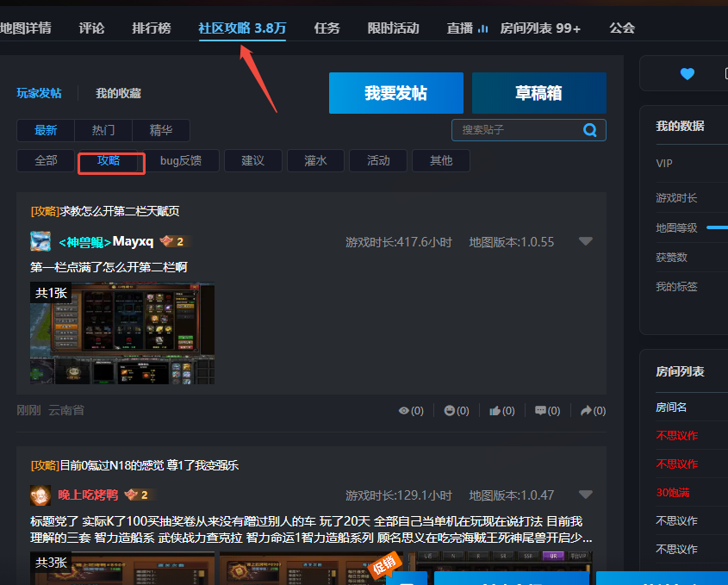This screenshot has height=585, width=728.
Task: Click the thumbs-up like icon on first post
Action: pos(496,410)
